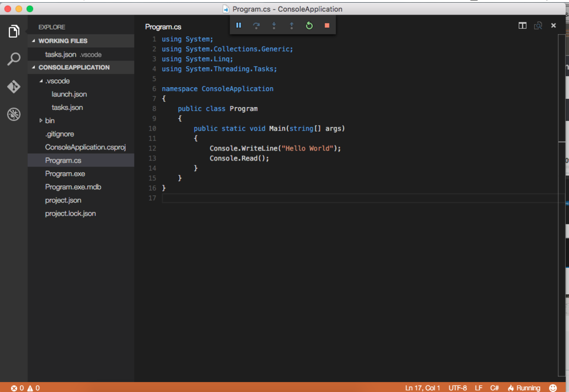This screenshot has height=392, width=569.
Task: Click line number 13 in the gutter
Action: click(x=152, y=158)
